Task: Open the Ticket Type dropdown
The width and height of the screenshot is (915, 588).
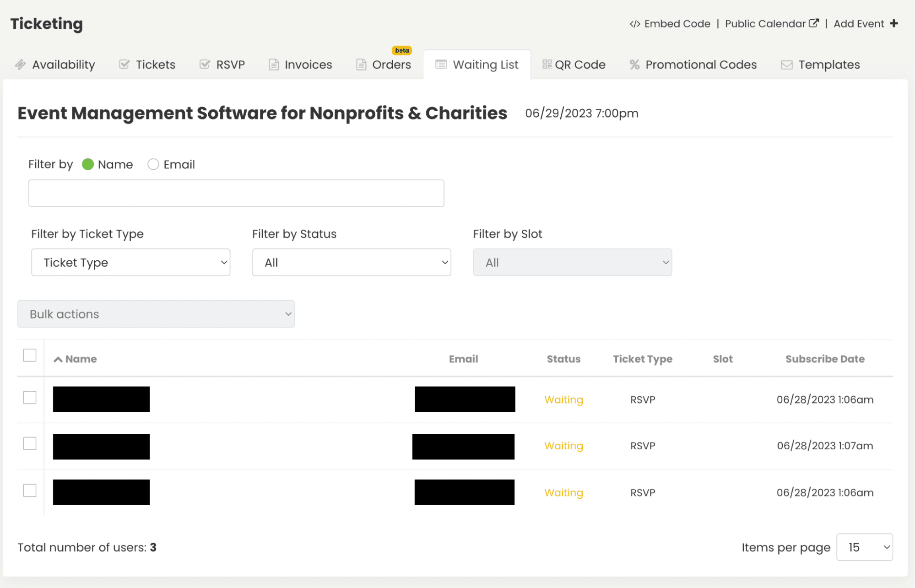Action: pos(130,262)
